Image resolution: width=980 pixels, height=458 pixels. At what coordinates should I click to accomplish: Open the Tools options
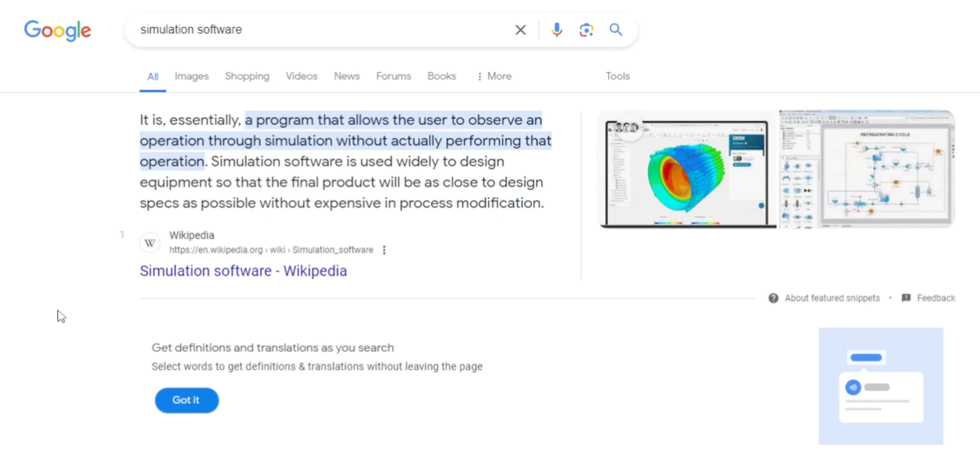pos(617,76)
